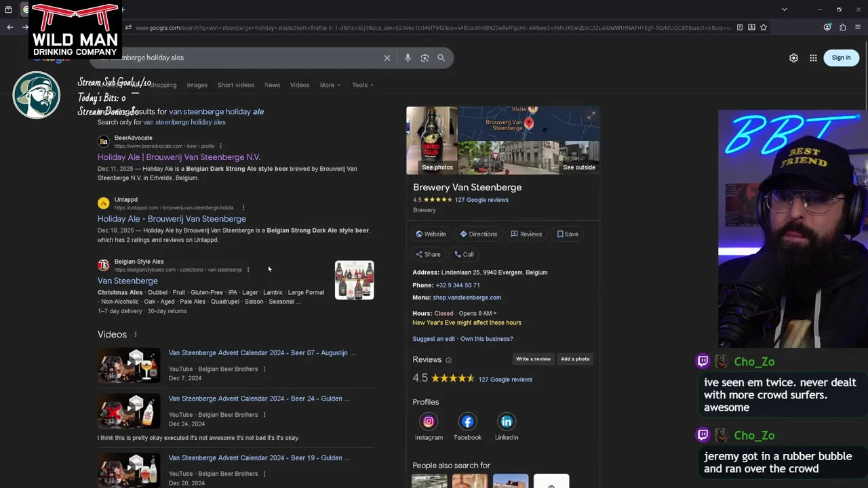Click Add a photo

point(575,359)
